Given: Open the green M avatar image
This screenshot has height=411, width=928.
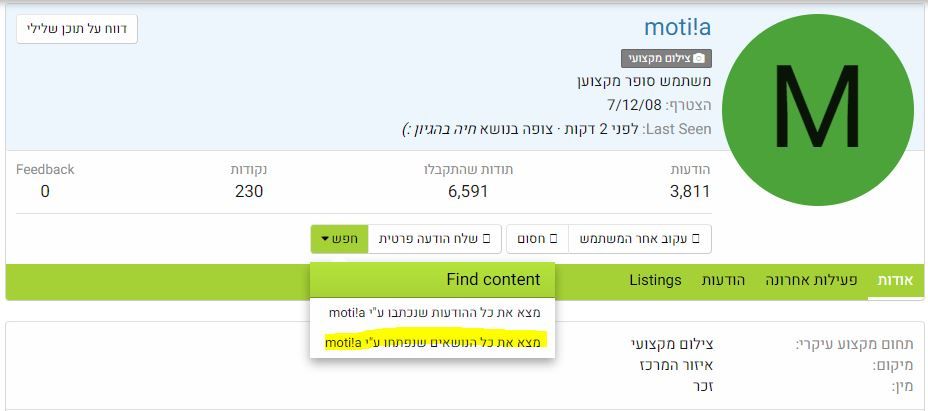Looking at the screenshot, I should [817, 111].
